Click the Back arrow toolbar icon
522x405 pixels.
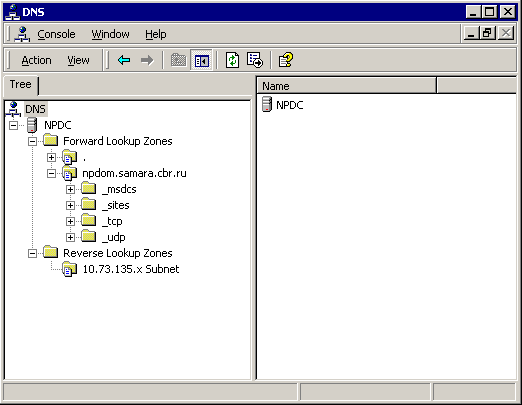(x=124, y=60)
